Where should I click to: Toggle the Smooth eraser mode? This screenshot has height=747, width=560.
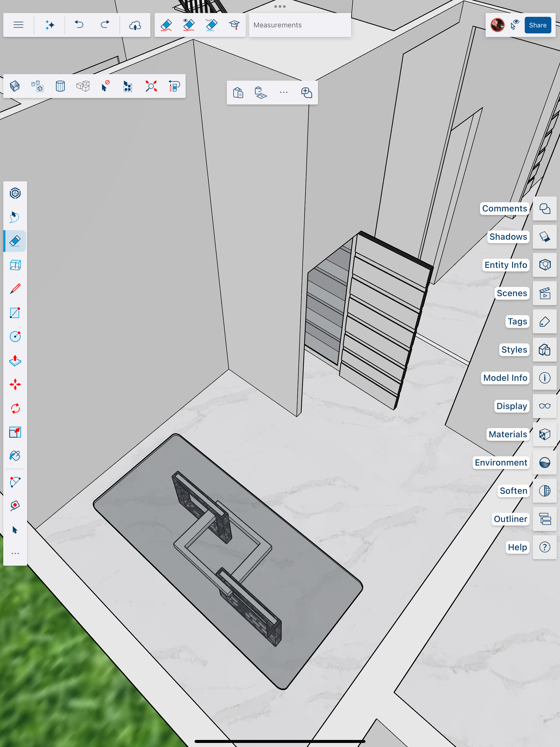tap(166, 25)
